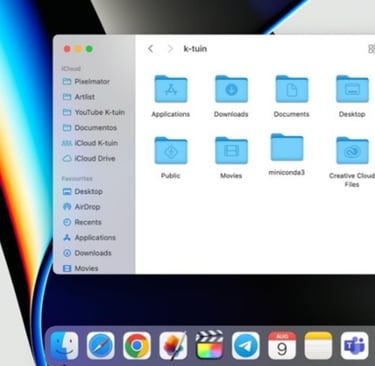Select the Public folder
Viewport: 375px width, 366px height.
pyautogui.click(x=171, y=151)
